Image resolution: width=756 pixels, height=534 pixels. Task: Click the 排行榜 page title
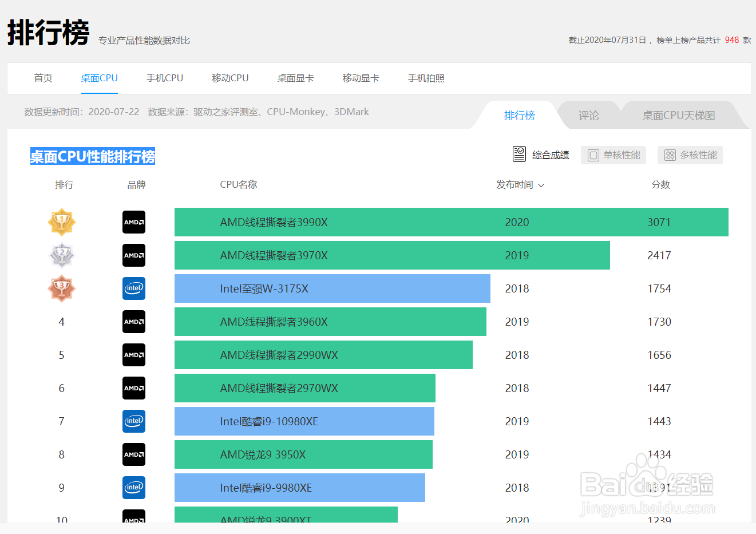(x=49, y=33)
